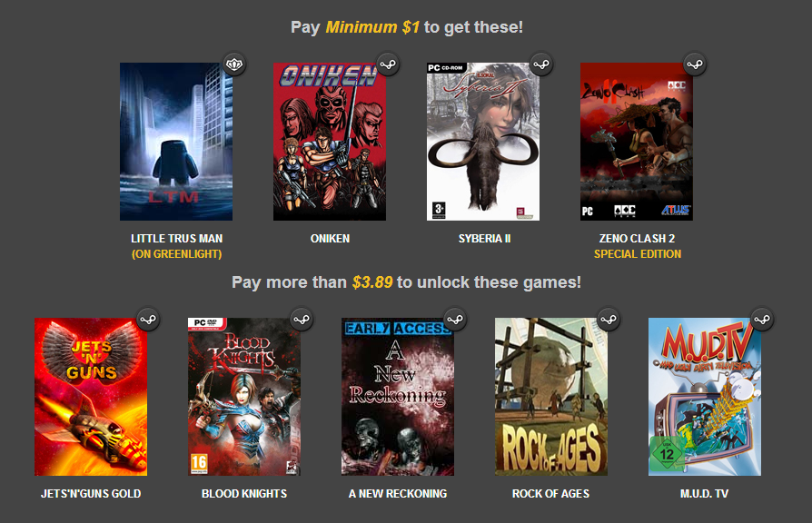Click the SPECIAL EDITION yellow label
This screenshot has height=523, width=812.
(638, 254)
